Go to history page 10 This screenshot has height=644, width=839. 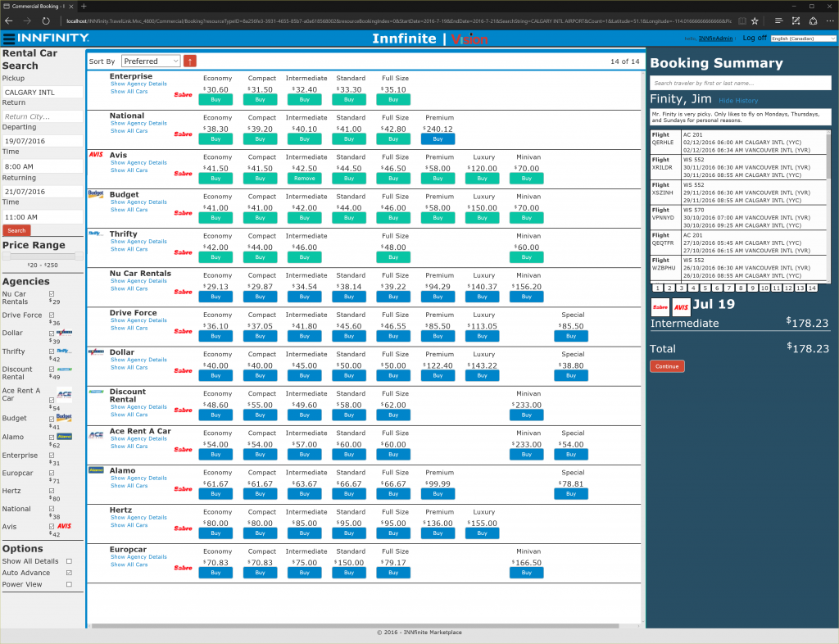click(764, 288)
